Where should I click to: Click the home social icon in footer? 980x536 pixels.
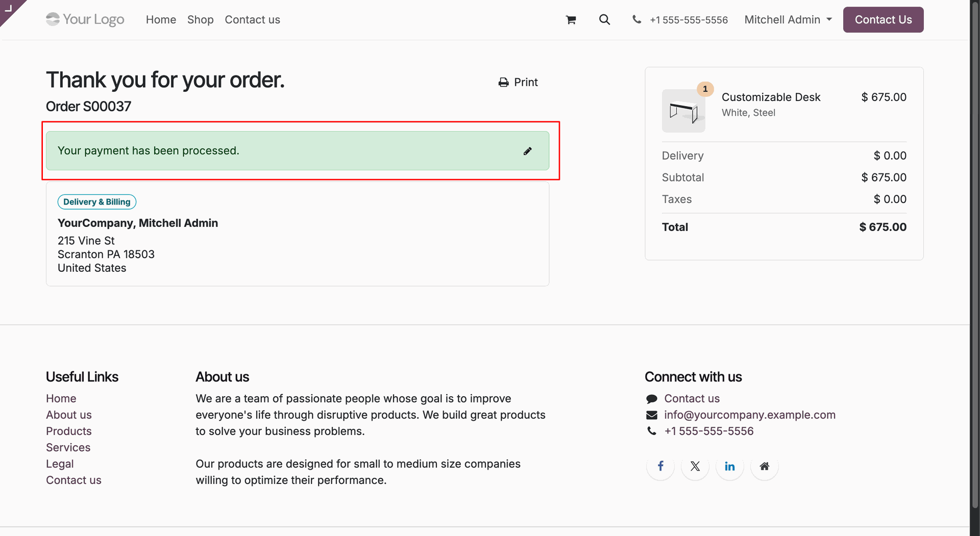pos(765,466)
